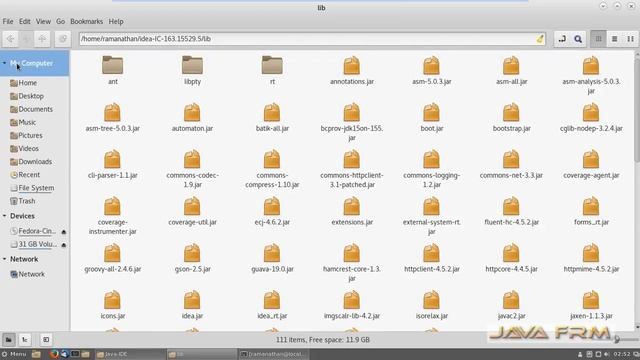Select the coverage-agent.jar file

(591, 164)
